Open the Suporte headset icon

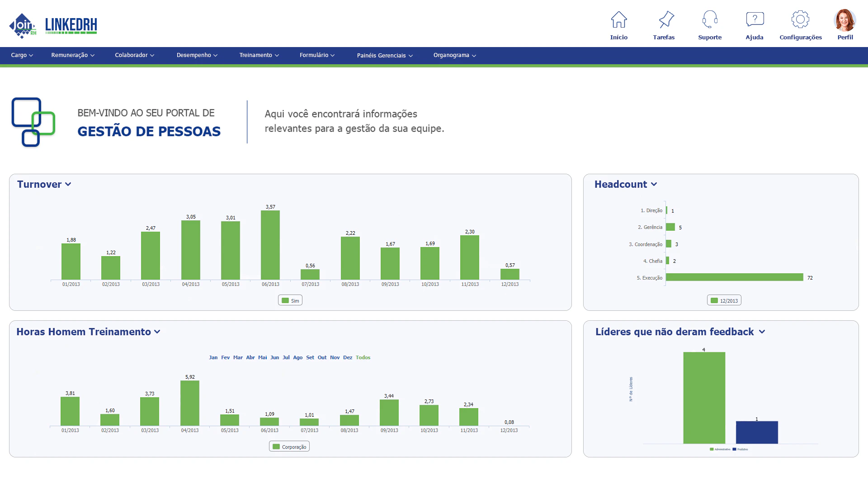(709, 20)
